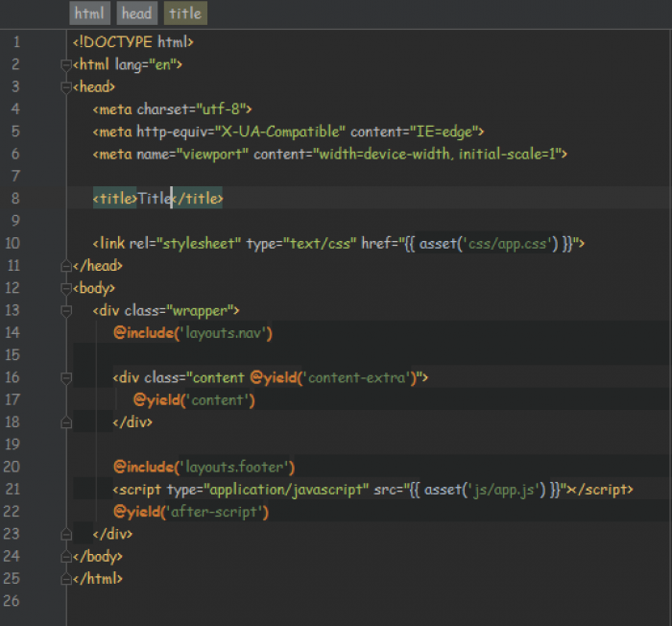The height and width of the screenshot is (626, 672).
Task: Collapse the body tag fold on line 12
Action: click(66, 289)
